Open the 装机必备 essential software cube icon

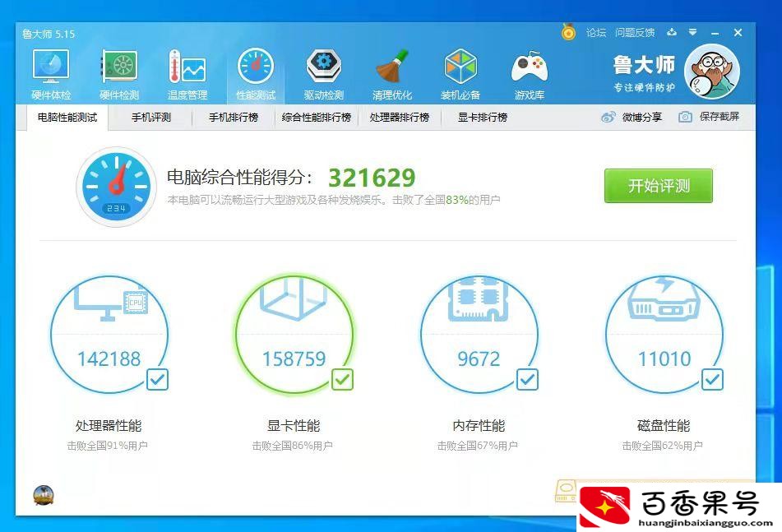[x=460, y=74]
